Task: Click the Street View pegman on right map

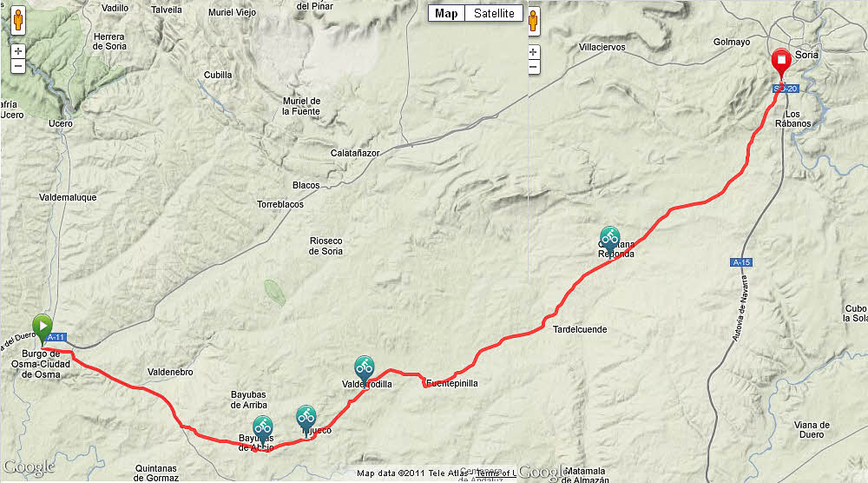Action: click(x=534, y=21)
